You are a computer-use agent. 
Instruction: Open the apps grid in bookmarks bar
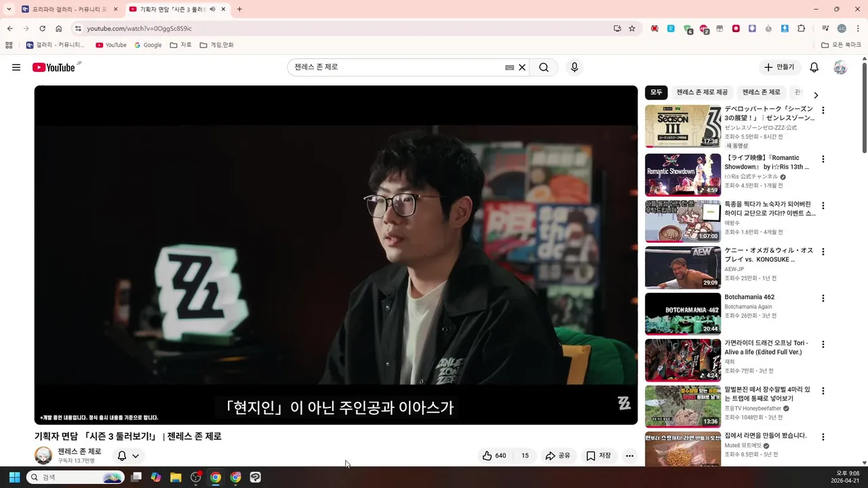[x=9, y=45]
